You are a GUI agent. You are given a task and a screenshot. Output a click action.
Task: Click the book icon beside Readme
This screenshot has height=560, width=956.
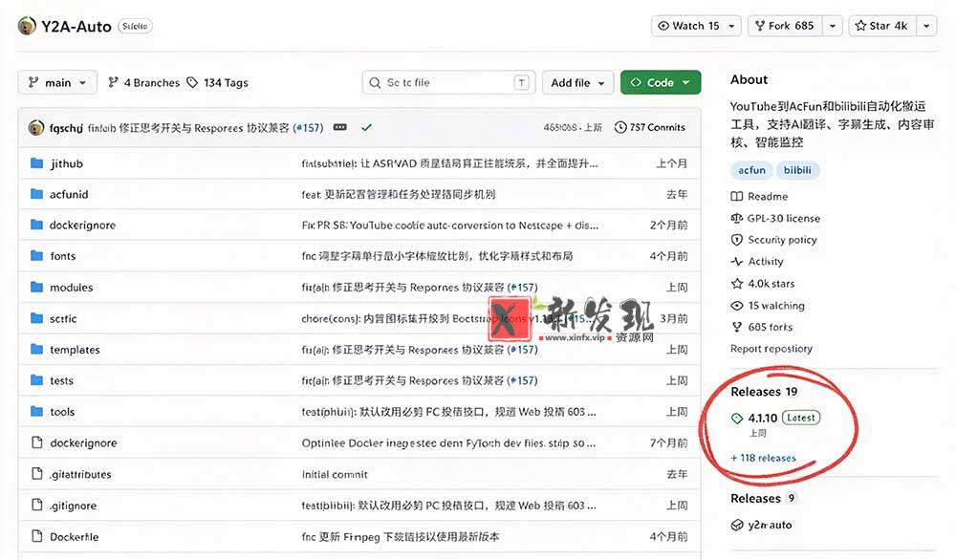[736, 196]
